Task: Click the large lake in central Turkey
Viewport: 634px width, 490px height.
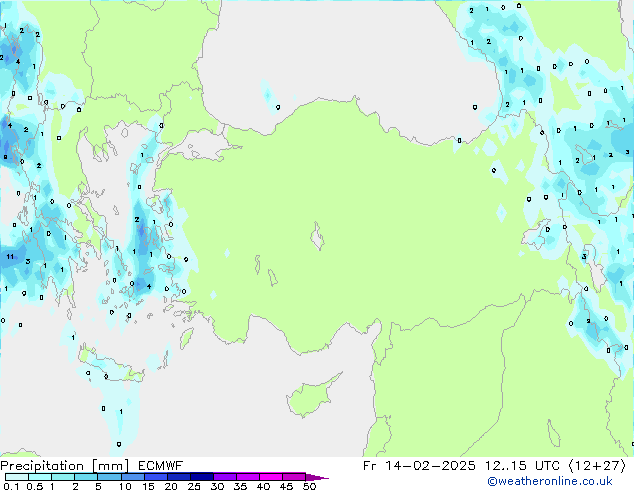Action: [x=318, y=236]
